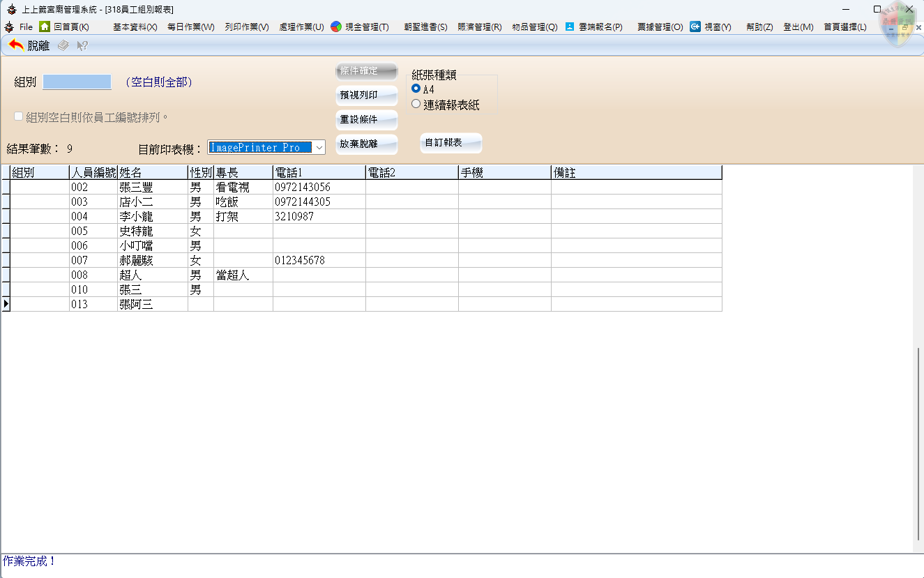
Task: Click the row selector arrow beside 張阿三
Action: [6, 303]
